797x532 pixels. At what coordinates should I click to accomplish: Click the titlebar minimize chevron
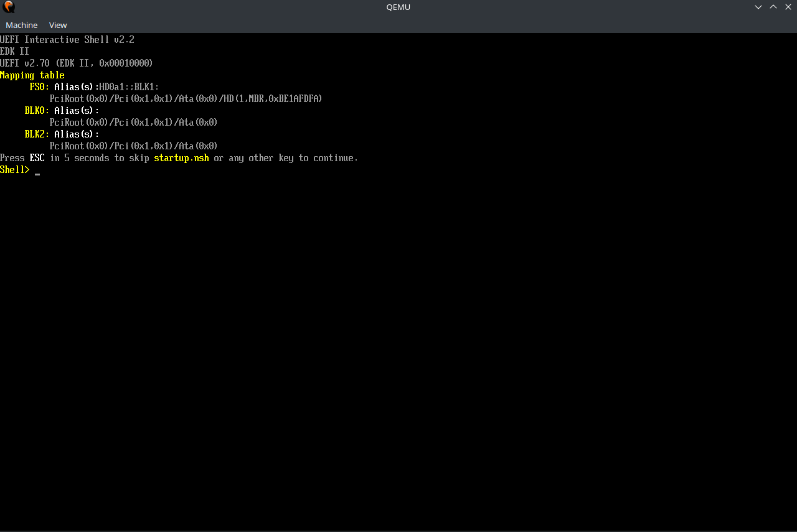[x=758, y=7]
